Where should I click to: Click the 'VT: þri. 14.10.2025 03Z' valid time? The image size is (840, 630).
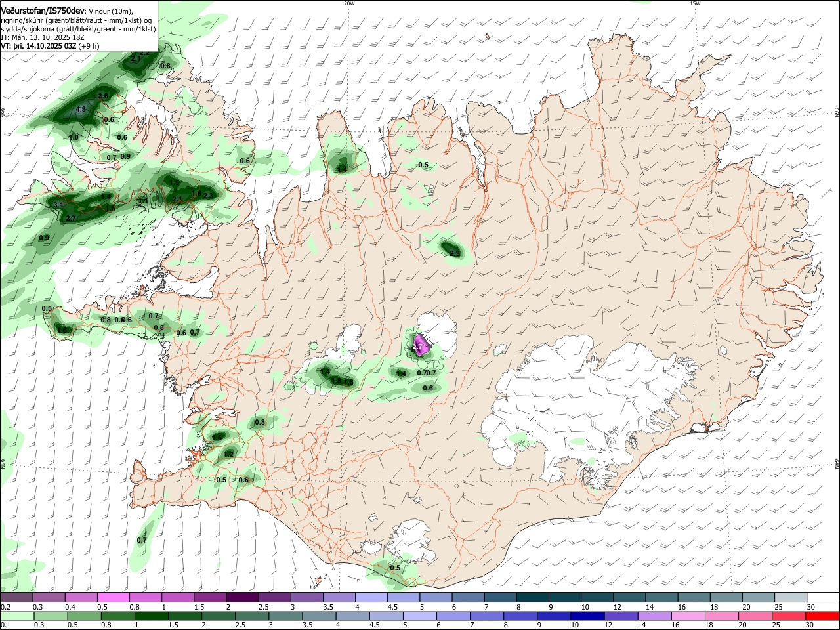tap(39, 46)
